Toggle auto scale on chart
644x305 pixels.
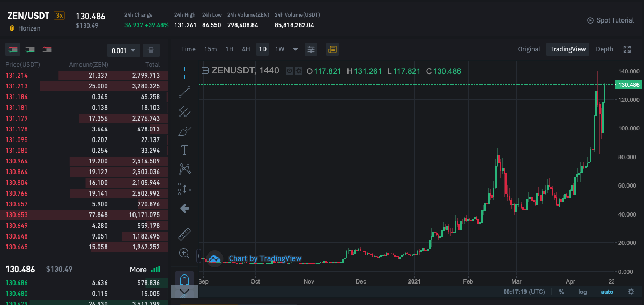click(x=606, y=292)
